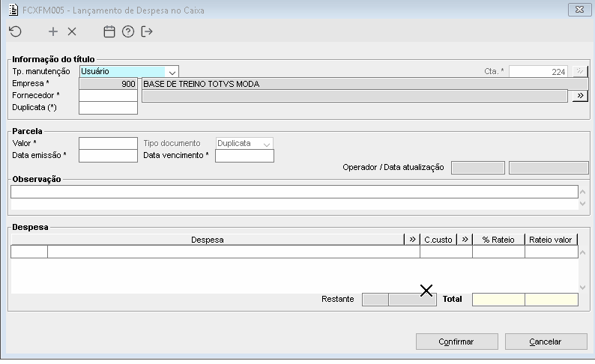Click the C.custo column header
595x364 pixels.
tap(438, 239)
